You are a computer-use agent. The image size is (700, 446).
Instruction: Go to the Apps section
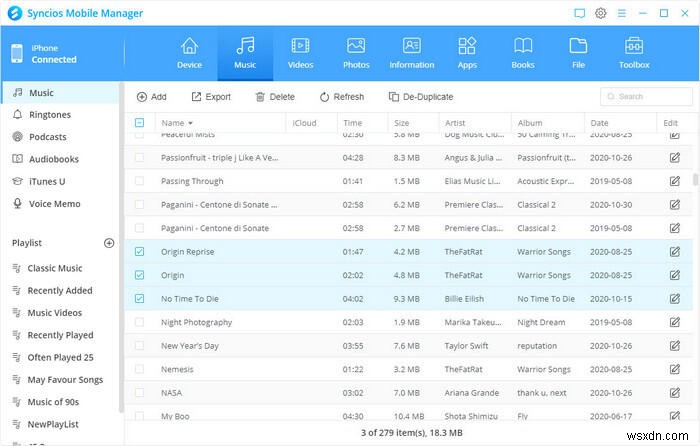click(x=467, y=53)
